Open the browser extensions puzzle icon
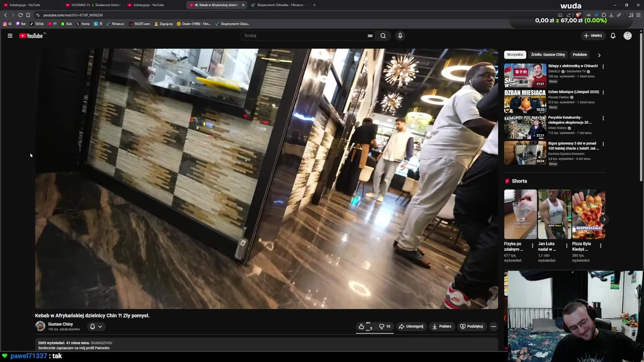 coord(604,15)
